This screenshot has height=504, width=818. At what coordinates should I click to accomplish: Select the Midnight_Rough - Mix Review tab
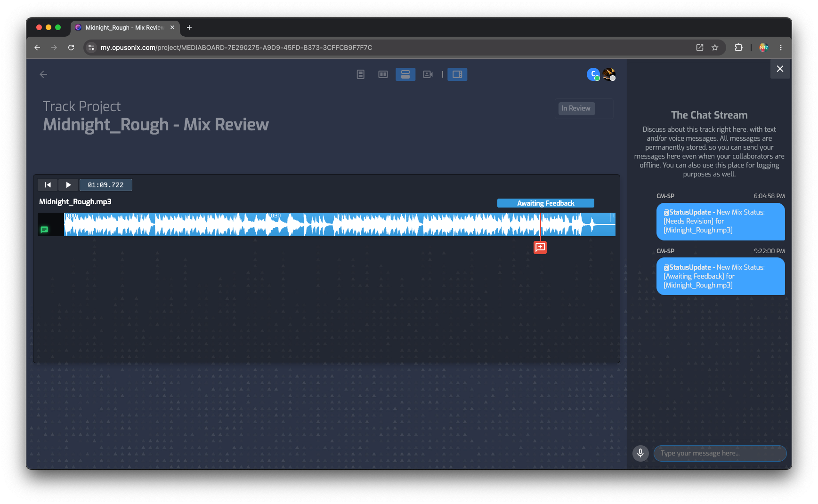coord(125,28)
